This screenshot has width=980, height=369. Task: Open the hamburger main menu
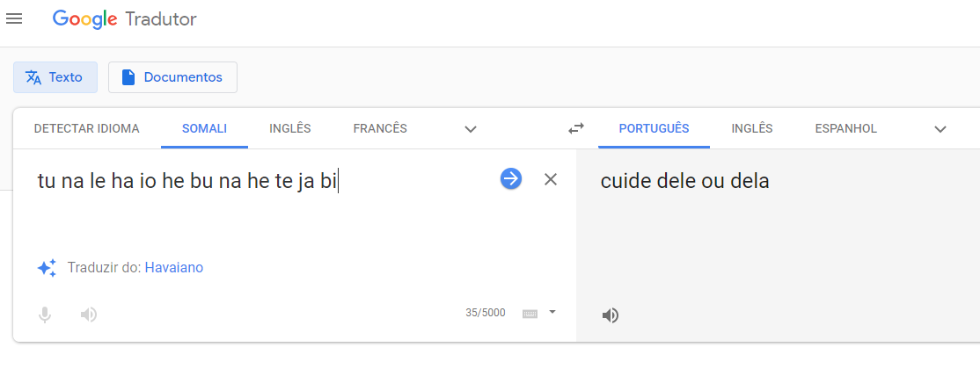(x=14, y=18)
